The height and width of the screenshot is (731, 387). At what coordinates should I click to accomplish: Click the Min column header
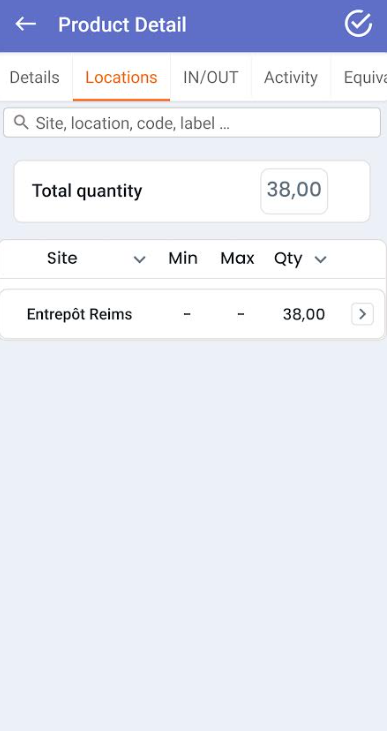pyautogui.click(x=183, y=258)
